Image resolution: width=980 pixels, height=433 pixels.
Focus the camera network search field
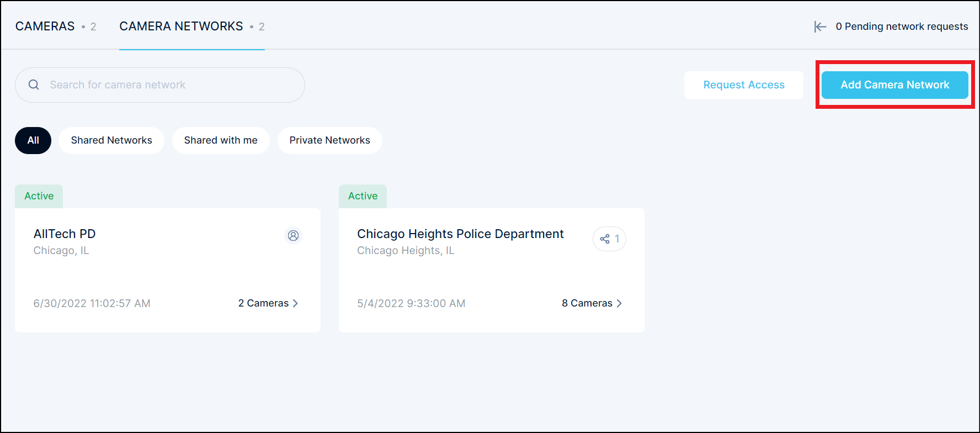coord(160,85)
